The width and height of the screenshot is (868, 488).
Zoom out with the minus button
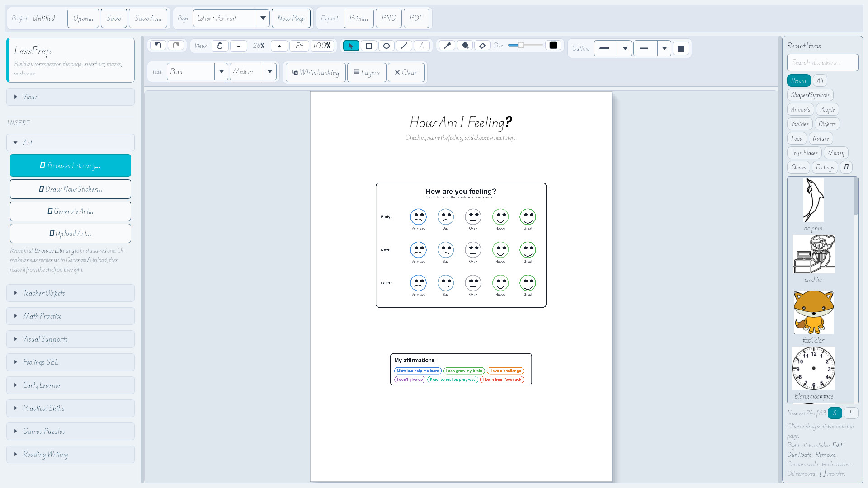coord(238,46)
